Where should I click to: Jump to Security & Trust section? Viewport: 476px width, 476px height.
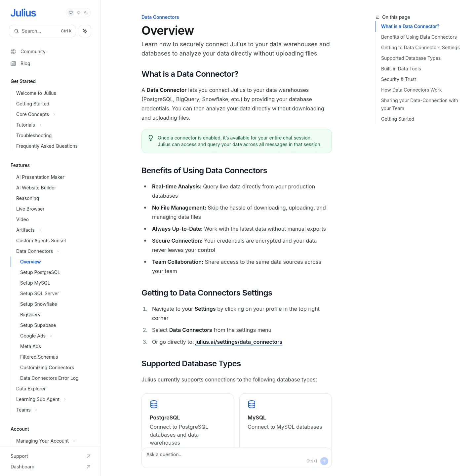pyautogui.click(x=398, y=79)
